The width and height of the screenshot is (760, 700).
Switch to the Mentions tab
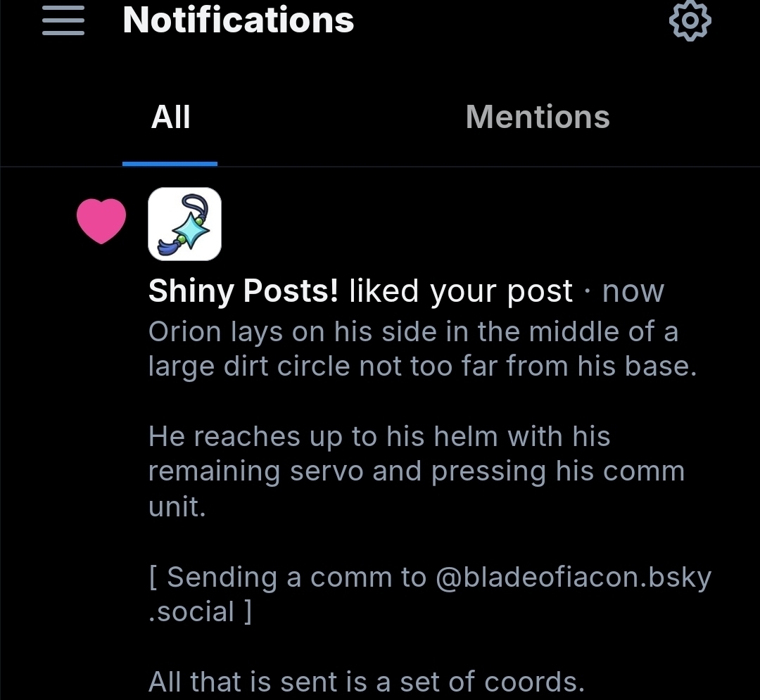(x=538, y=117)
